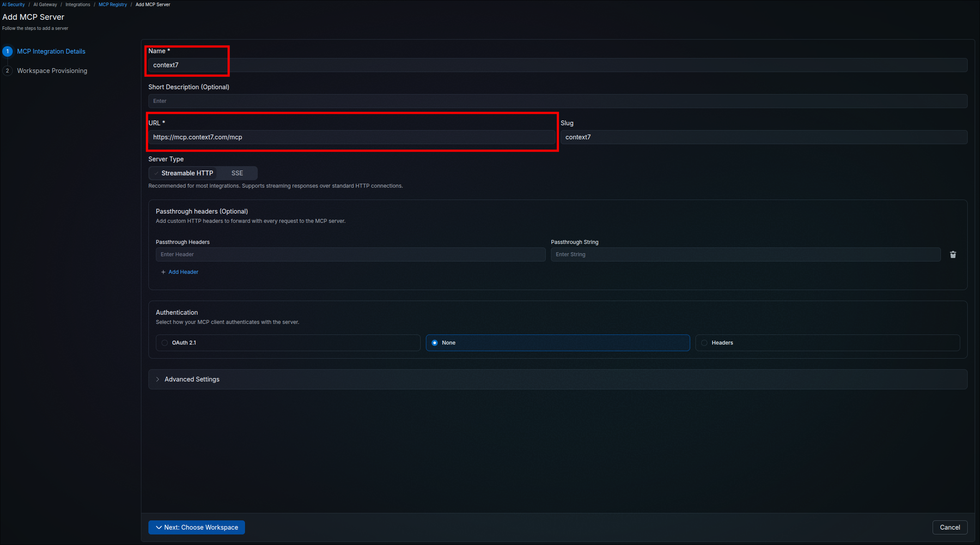Select None authentication option
The image size is (980, 545).
pyautogui.click(x=557, y=342)
